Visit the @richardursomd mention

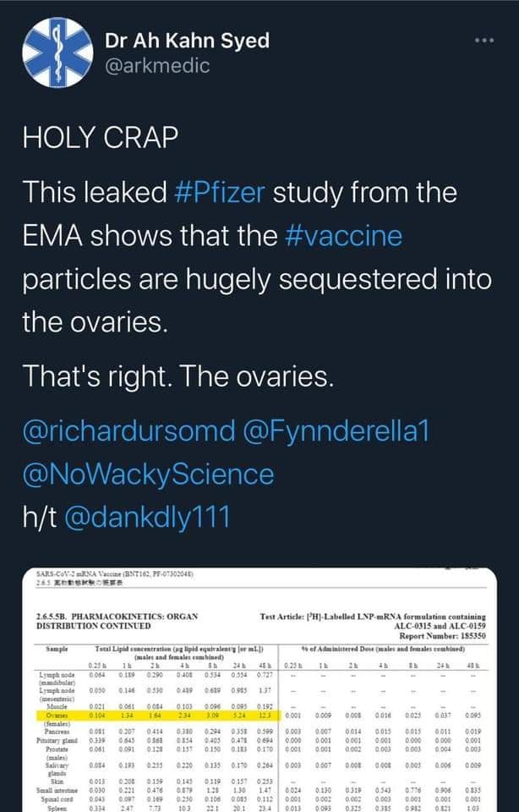pyautogui.click(x=117, y=431)
